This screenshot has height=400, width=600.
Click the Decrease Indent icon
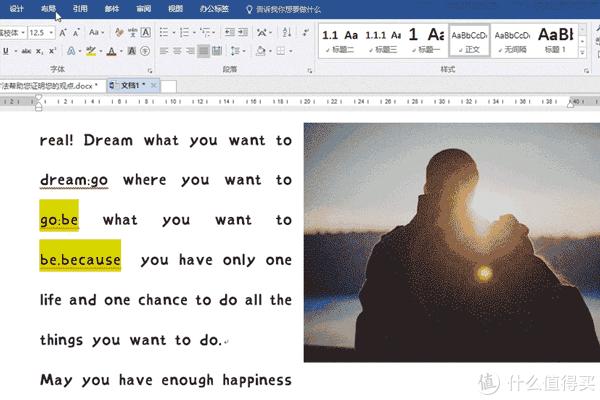coord(230,33)
